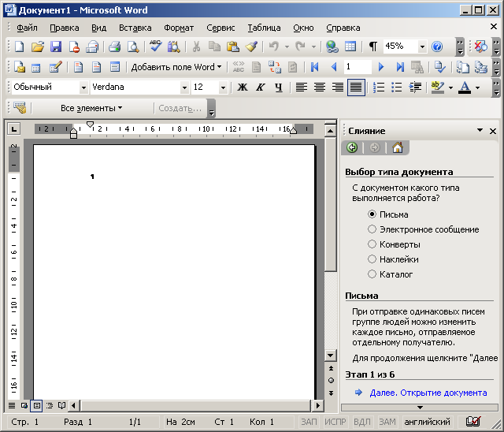The height and width of the screenshot is (432, 504).
Task: Save the document with the floppy icon
Action: click(x=56, y=47)
